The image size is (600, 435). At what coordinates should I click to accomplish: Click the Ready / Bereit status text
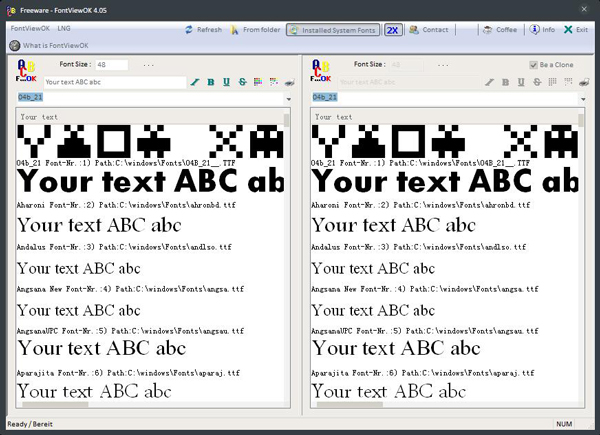(30, 424)
